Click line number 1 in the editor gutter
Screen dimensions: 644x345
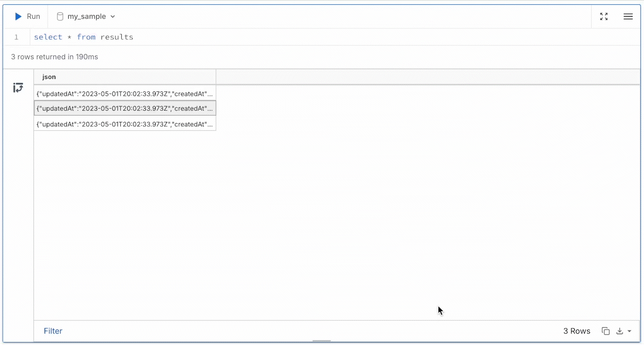pyautogui.click(x=16, y=37)
